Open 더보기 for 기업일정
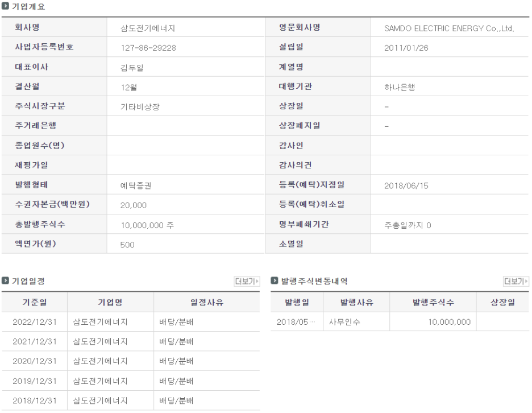This screenshot has height=413, width=532. point(247,281)
